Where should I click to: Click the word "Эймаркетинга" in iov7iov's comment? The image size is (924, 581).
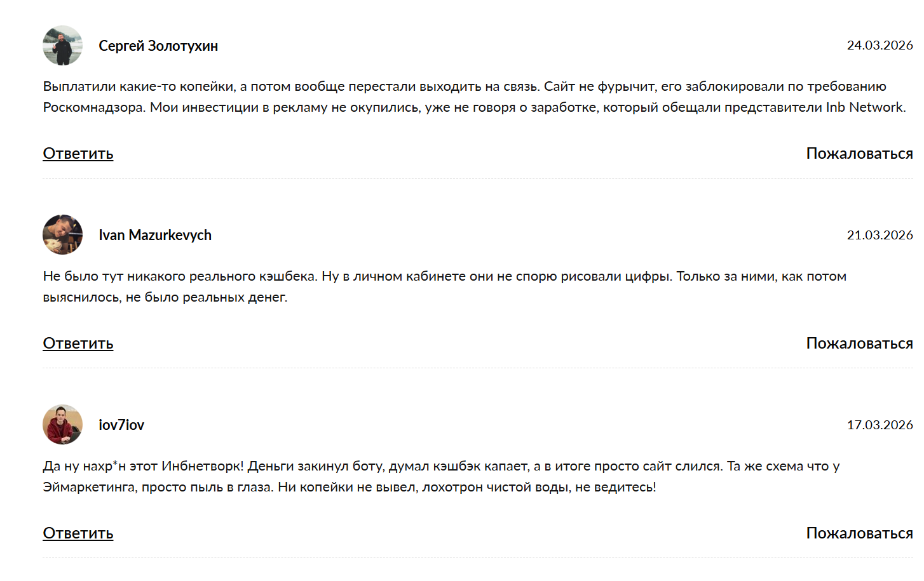89,487
